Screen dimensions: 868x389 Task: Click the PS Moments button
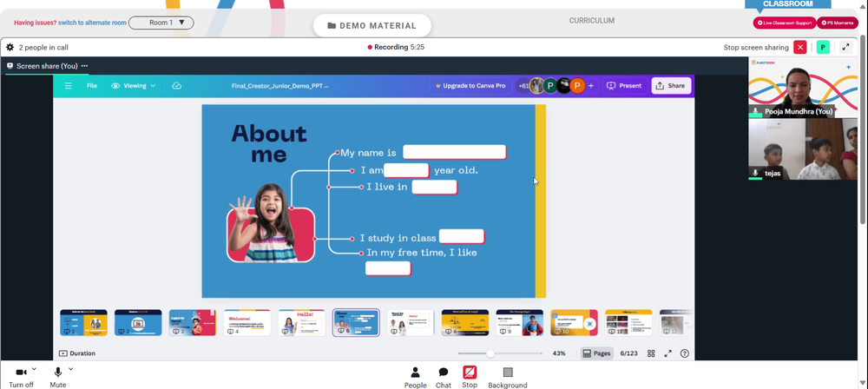pos(838,23)
